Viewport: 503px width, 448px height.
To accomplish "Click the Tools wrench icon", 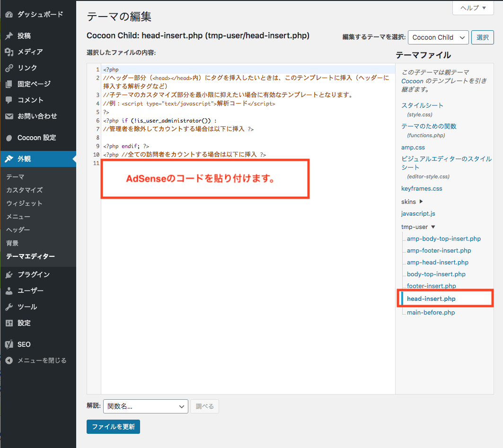I will coord(9,307).
